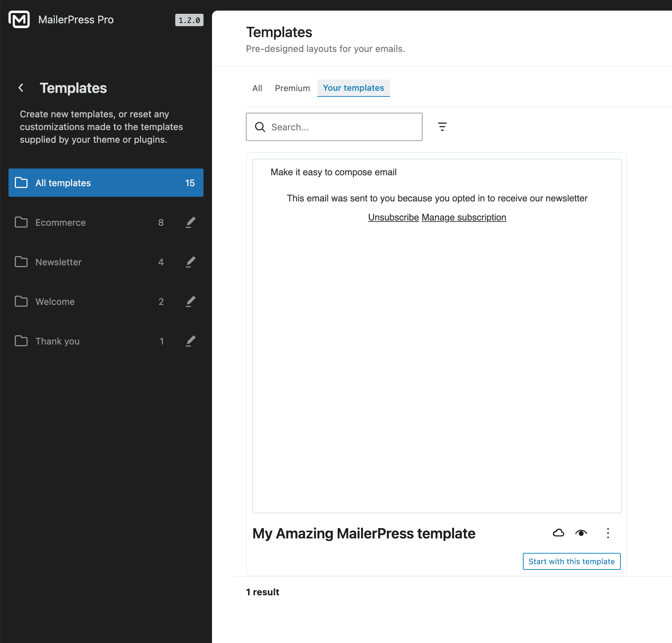The image size is (672, 643).
Task: Open the edit pencil next to Welcome
Action: click(x=191, y=301)
